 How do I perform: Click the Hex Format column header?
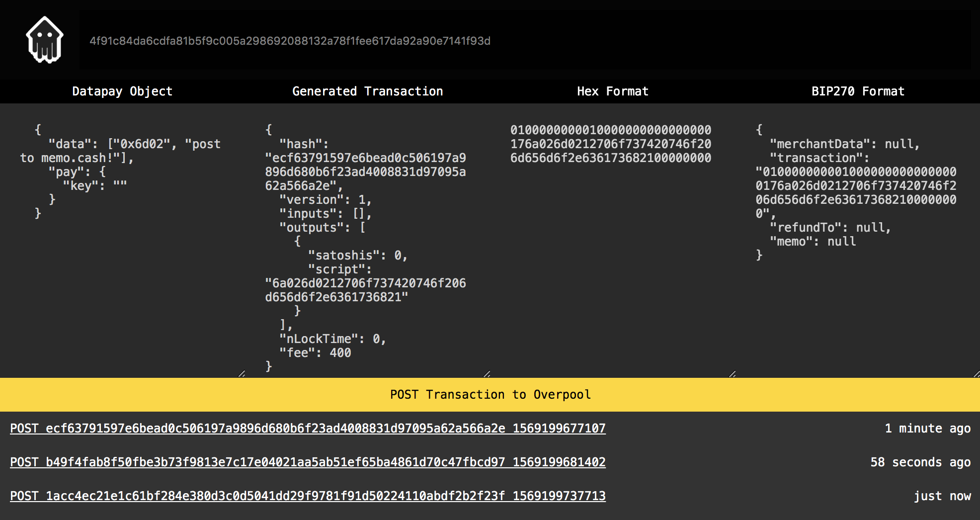tap(612, 91)
